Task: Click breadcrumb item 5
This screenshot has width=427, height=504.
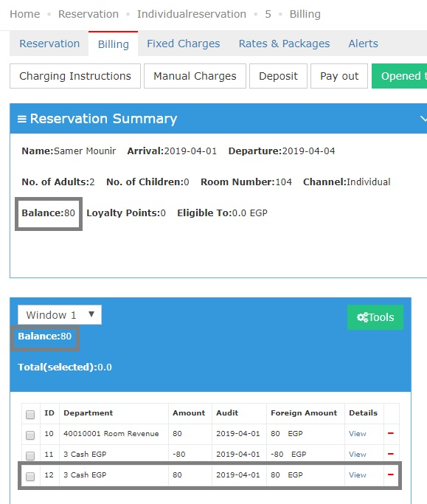Action: (x=268, y=14)
